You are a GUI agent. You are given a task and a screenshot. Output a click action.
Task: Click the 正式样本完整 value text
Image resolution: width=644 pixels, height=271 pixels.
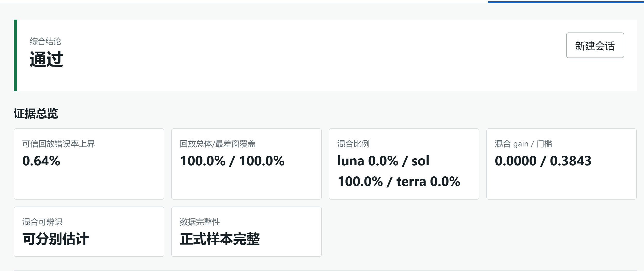tap(220, 239)
